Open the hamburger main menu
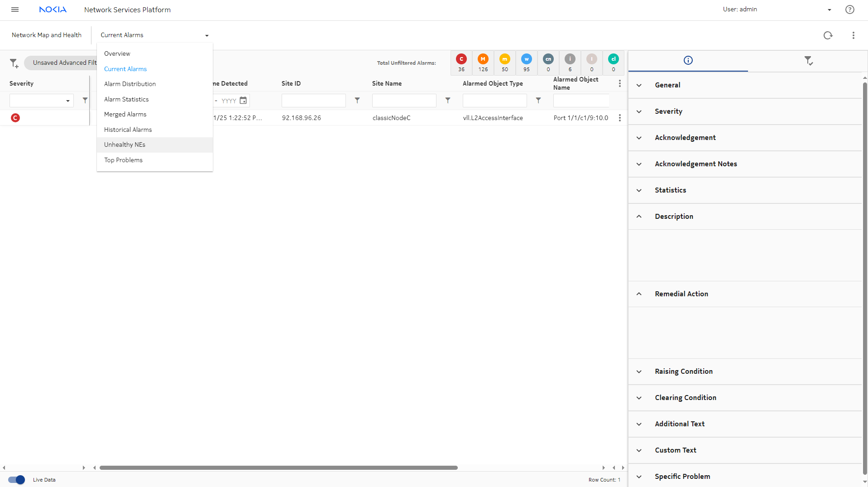Viewport: 868px width, 487px height. 15,10
